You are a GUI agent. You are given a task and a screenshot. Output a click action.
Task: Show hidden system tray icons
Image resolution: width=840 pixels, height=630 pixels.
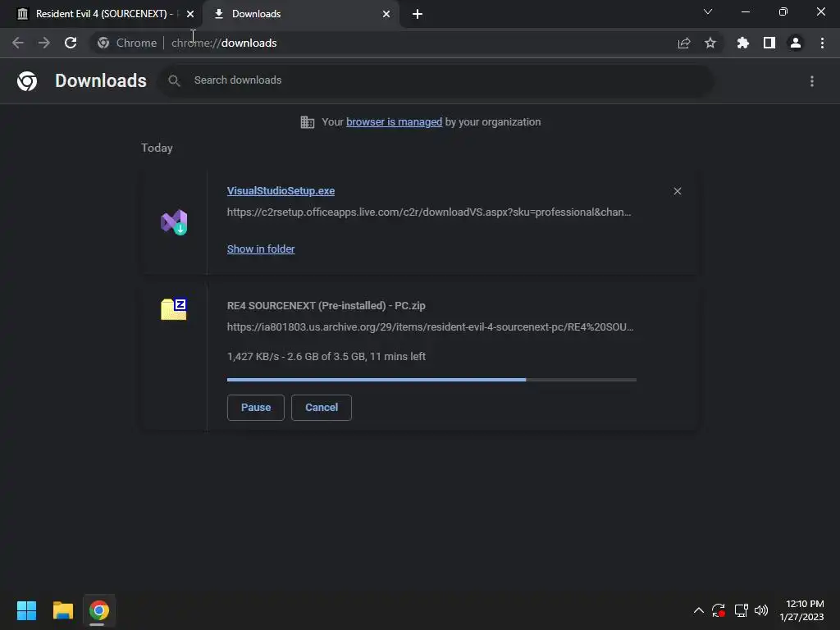tap(699, 610)
